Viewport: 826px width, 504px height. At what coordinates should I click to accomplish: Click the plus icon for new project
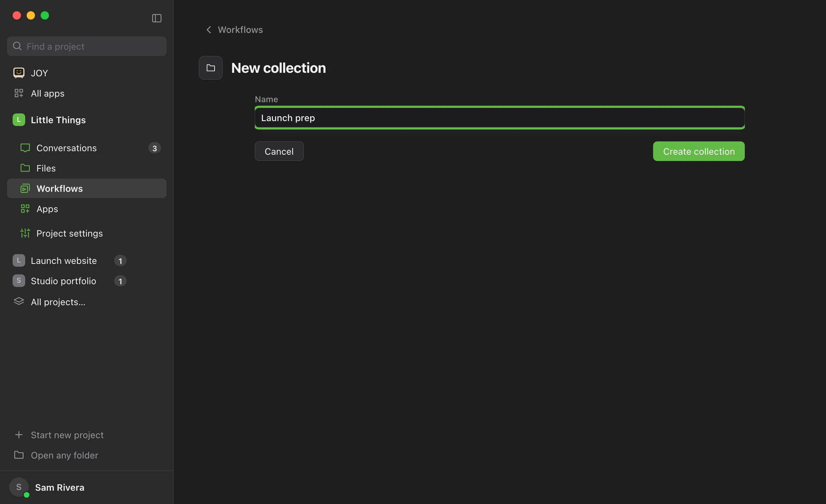click(19, 435)
